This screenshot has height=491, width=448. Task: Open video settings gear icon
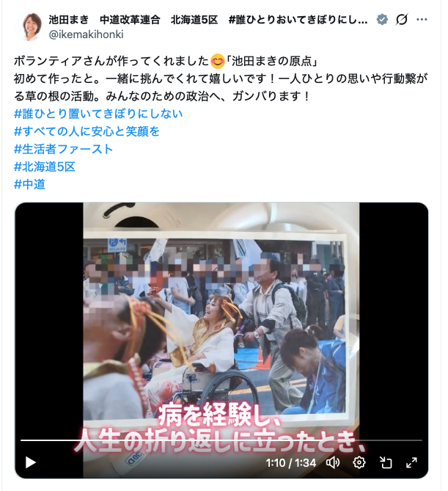(x=359, y=462)
